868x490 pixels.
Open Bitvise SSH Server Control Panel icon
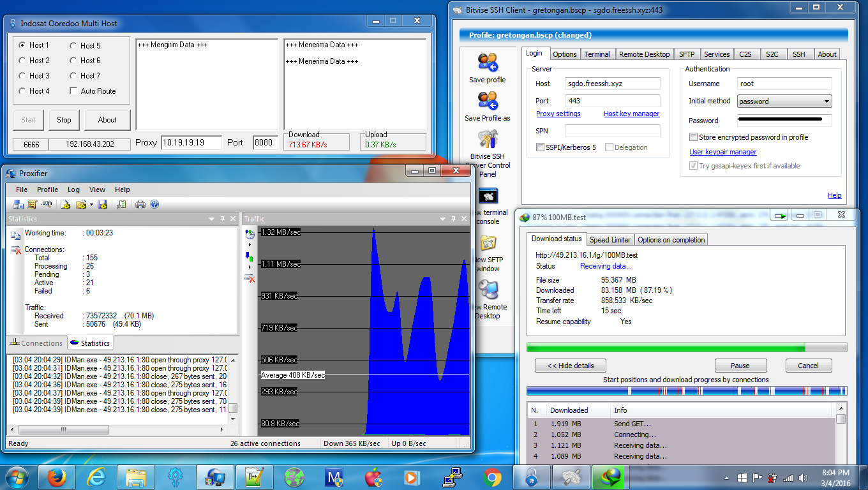coord(488,139)
